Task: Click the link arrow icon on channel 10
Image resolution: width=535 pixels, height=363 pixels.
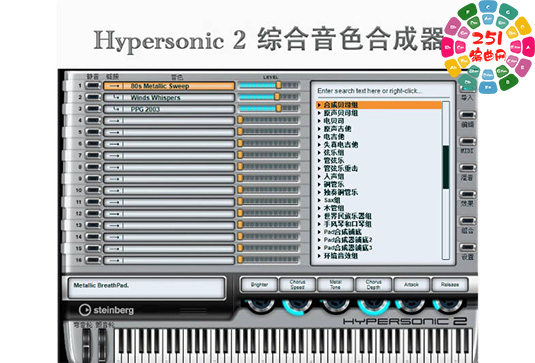Action: 115,190
